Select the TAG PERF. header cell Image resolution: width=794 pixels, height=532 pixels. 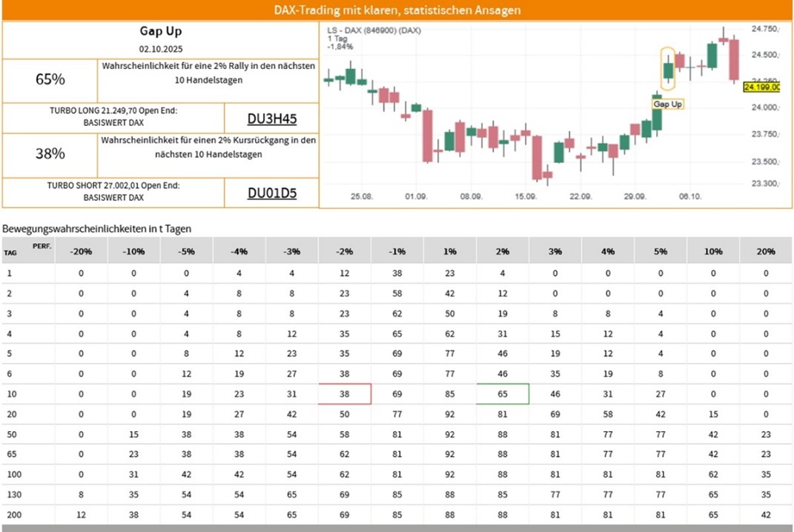click(27, 250)
